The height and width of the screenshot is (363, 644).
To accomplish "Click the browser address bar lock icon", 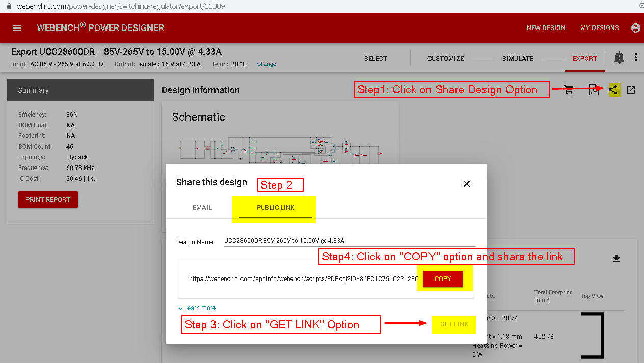I will tap(8, 6).
